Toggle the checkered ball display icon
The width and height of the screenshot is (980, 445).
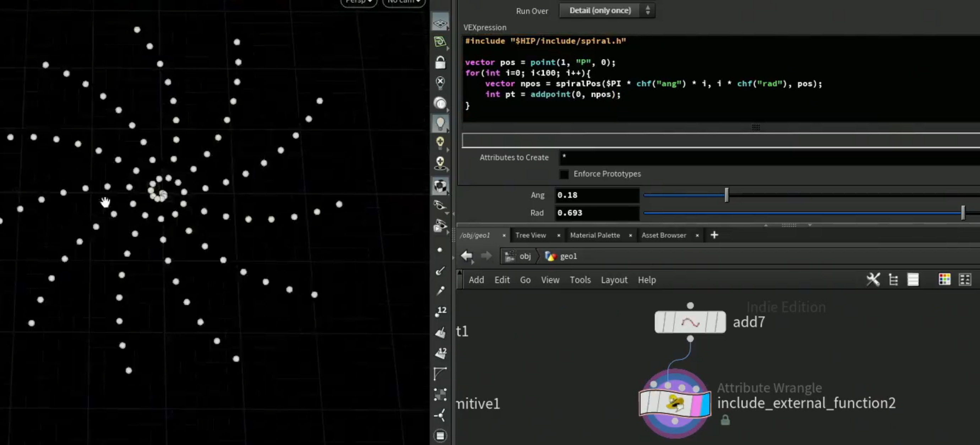(x=440, y=186)
